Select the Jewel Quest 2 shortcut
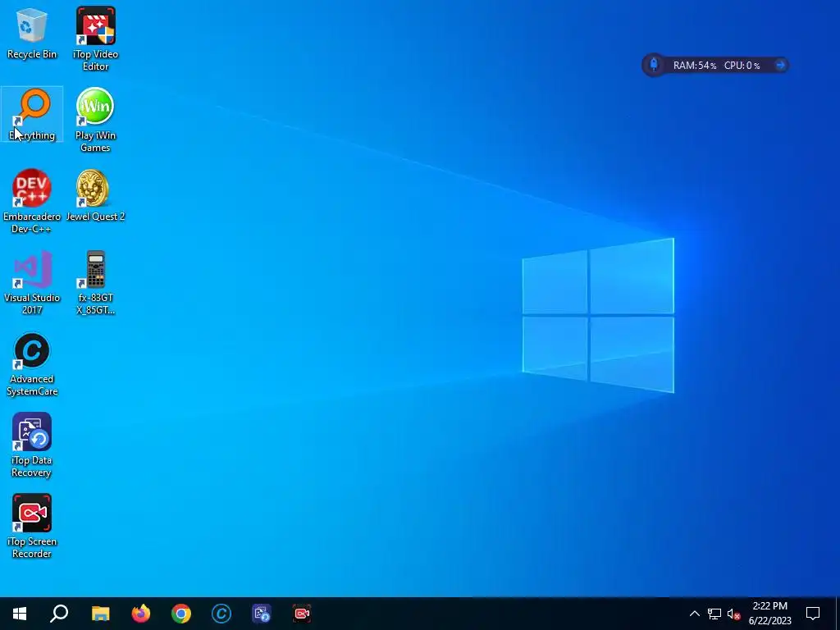Image resolution: width=840 pixels, height=630 pixels. click(x=95, y=195)
